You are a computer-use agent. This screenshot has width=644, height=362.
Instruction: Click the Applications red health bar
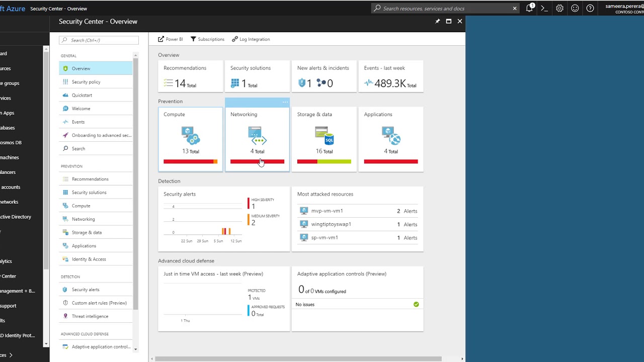[x=391, y=161]
